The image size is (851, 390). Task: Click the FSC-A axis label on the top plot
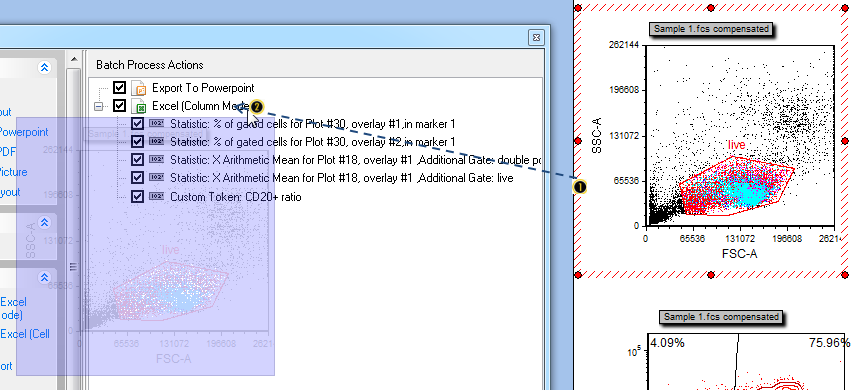739,254
